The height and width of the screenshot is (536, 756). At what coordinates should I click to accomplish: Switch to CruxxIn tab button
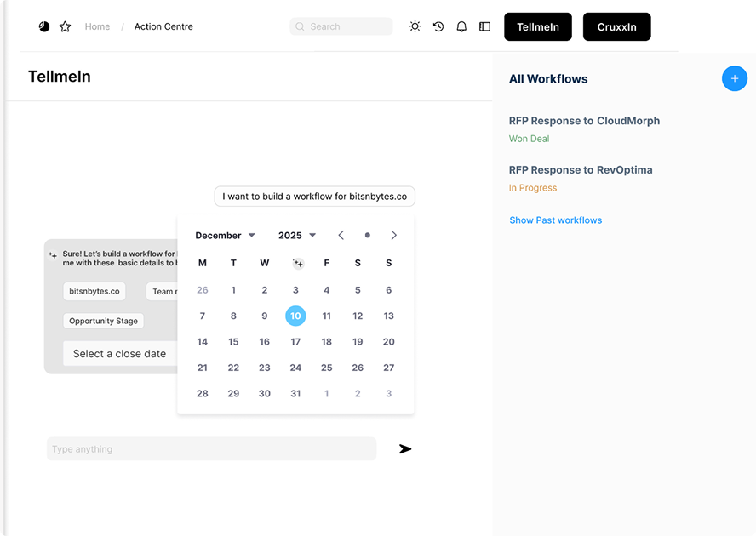[616, 27]
